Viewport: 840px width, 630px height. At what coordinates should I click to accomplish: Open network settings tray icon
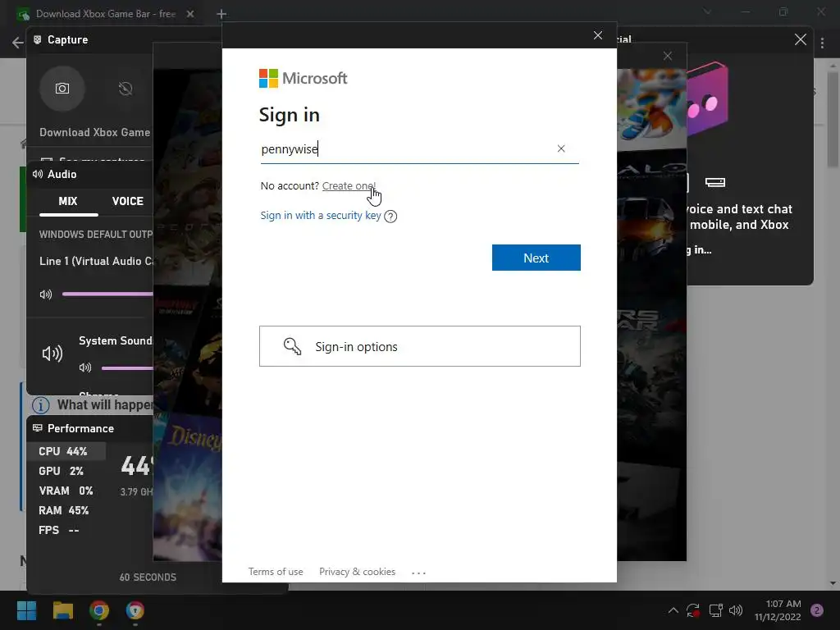(x=715, y=610)
